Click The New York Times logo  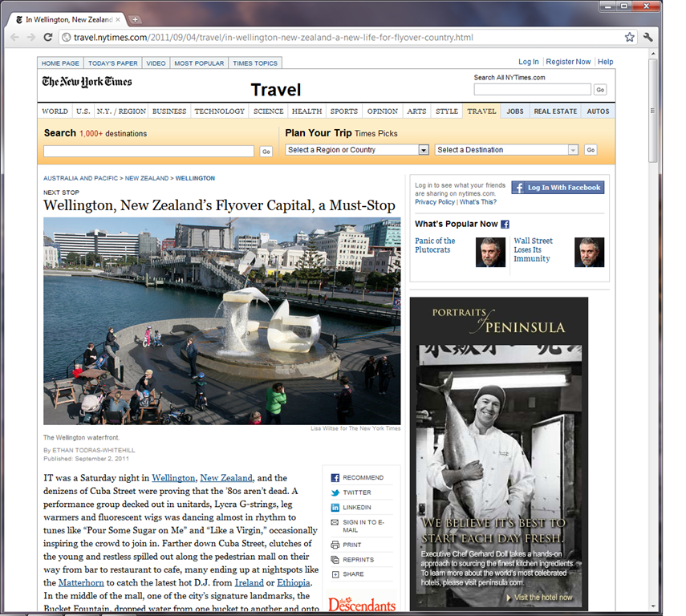tap(87, 82)
